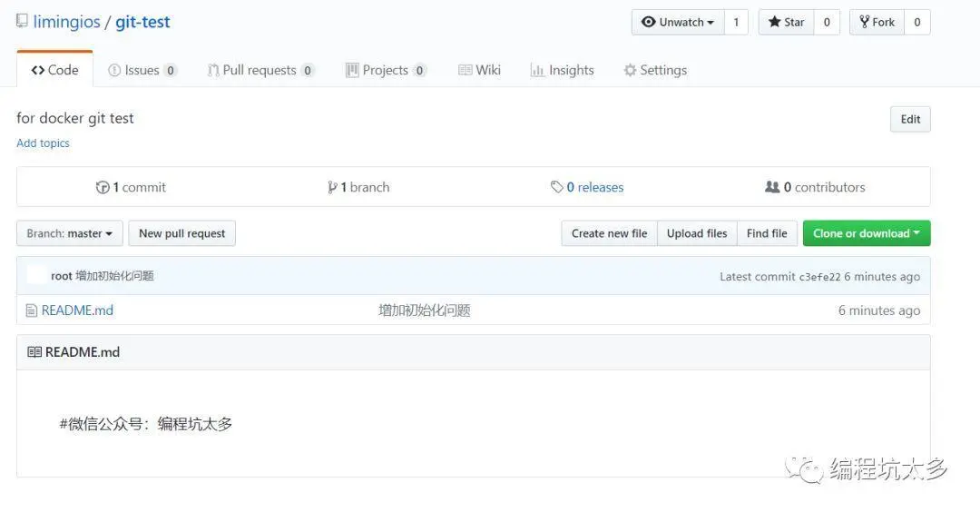The image size is (980, 512).
Task: Click the README text #微信公众号：编程坑太多
Action: (145, 424)
